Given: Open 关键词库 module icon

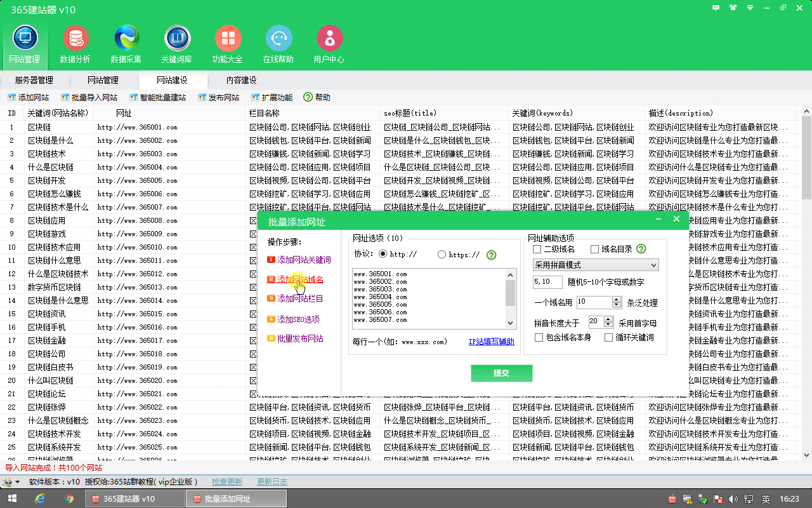Looking at the screenshot, I should click(x=177, y=44).
